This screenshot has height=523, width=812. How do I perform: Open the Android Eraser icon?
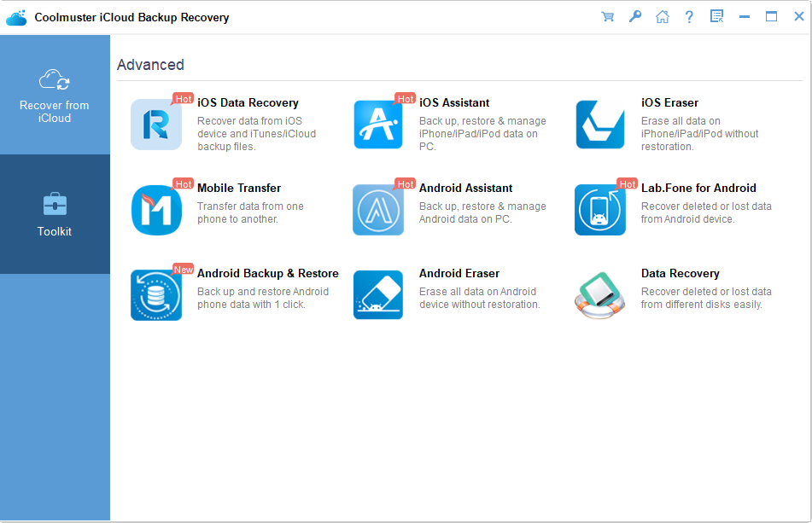(378, 295)
